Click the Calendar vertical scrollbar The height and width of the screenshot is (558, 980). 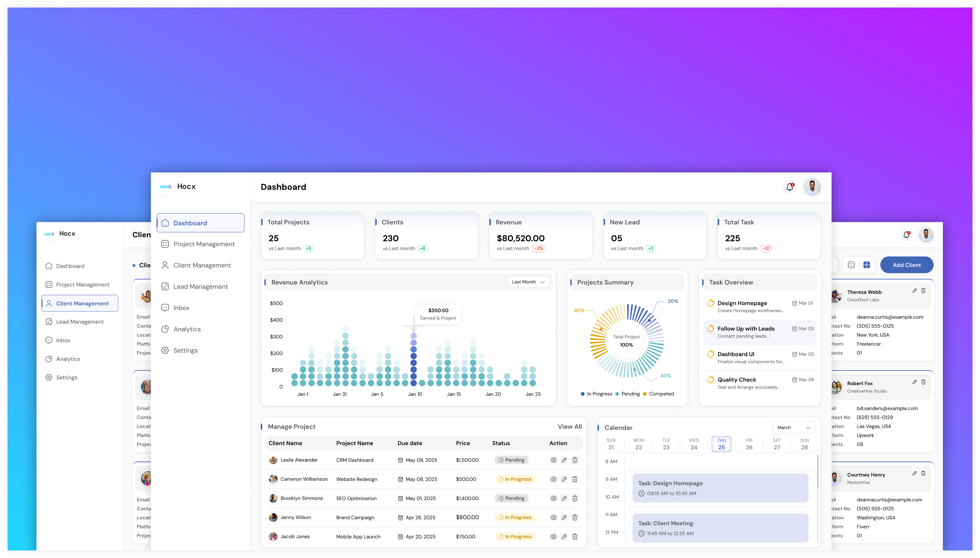tap(818, 471)
